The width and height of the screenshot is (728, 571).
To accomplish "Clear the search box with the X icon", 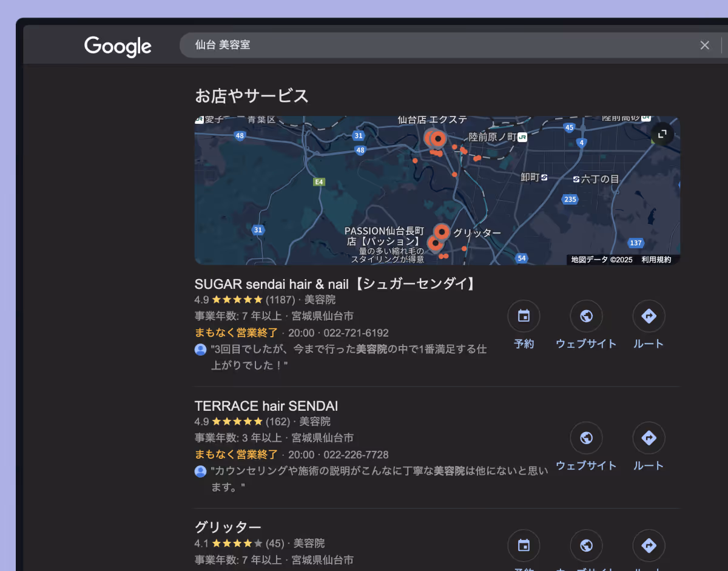I will pos(704,45).
